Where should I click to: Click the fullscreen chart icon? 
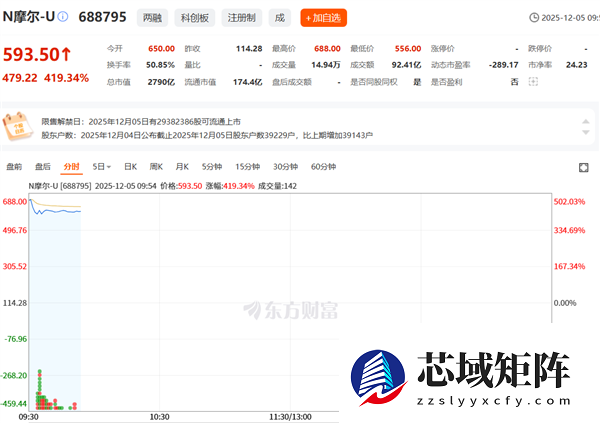(x=584, y=167)
